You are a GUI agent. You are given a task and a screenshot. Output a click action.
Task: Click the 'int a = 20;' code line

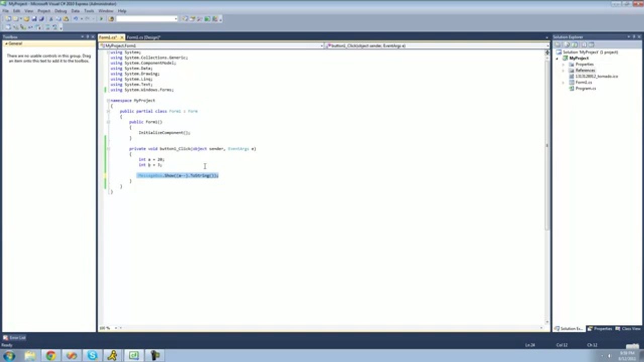(151, 159)
